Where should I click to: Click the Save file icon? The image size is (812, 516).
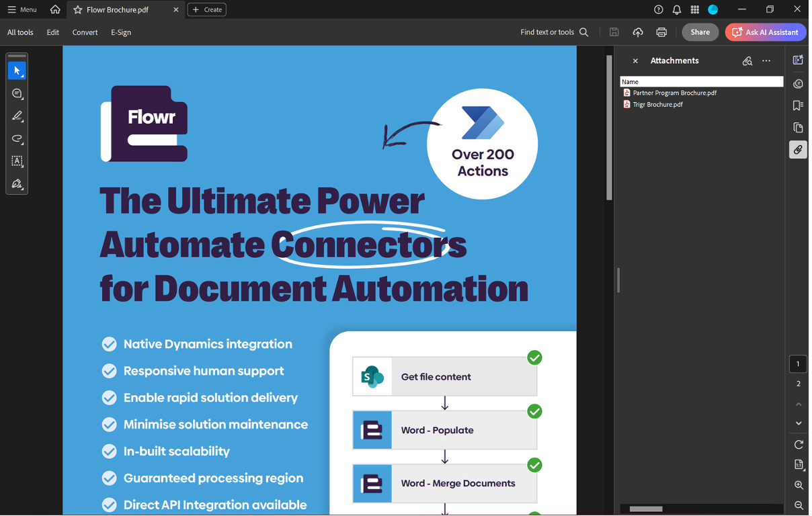[614, 32]
